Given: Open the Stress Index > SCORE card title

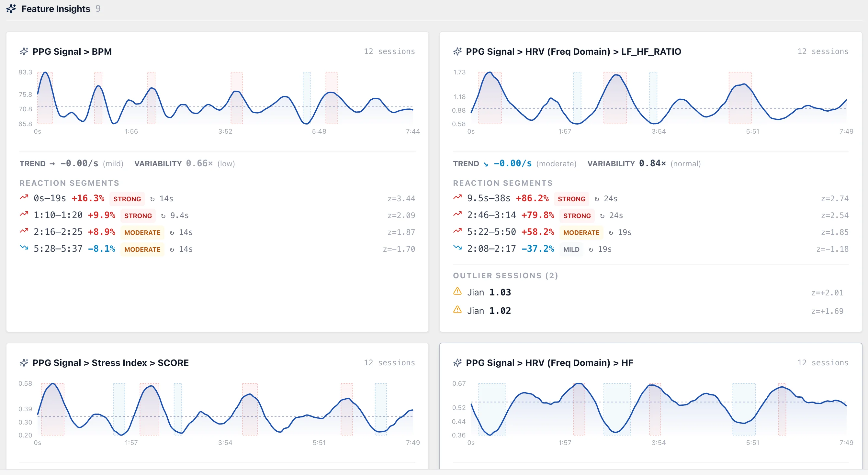Looking at the screenshot, I should click(x=110, y=363).
